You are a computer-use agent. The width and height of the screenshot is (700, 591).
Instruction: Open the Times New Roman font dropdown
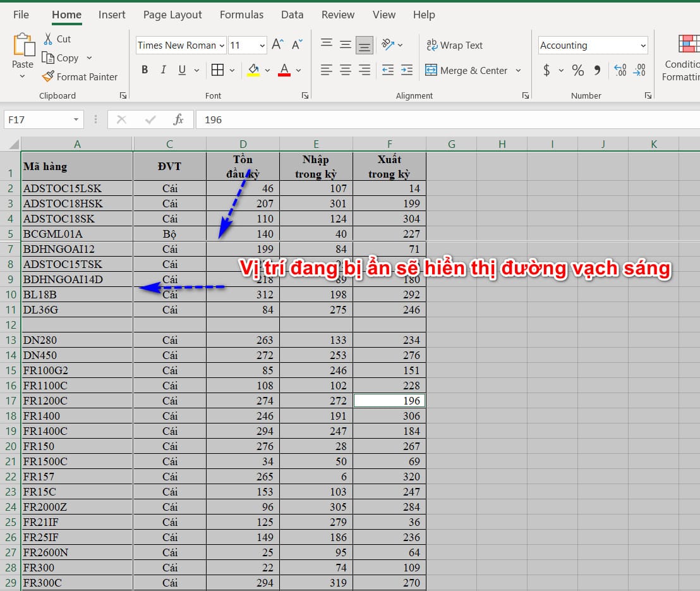tap(222, 46)
